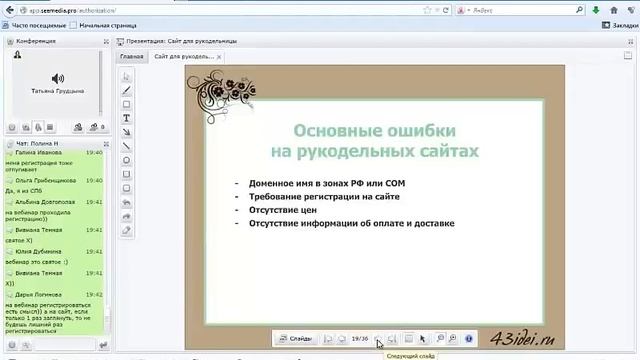
Task: Undo the last annotation
Action: 127,202
